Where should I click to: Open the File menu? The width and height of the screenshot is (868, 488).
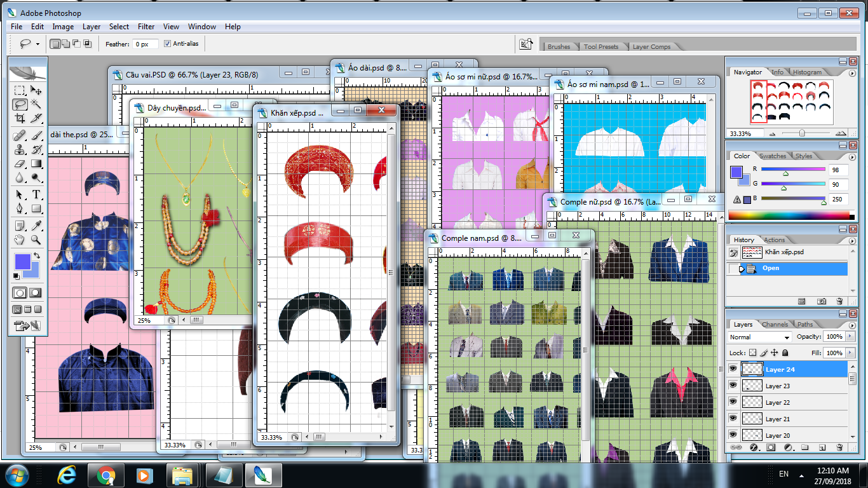17,27
